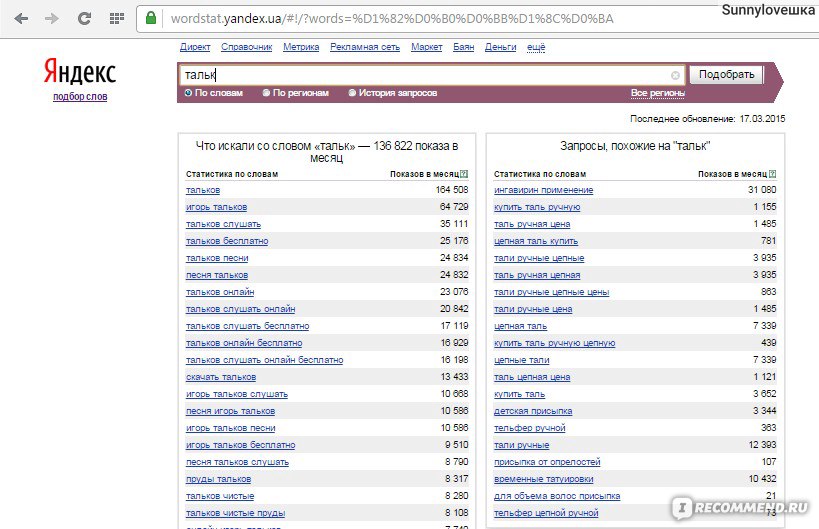Open the 'тальков слушать онлайн' query link

(240, 309)
